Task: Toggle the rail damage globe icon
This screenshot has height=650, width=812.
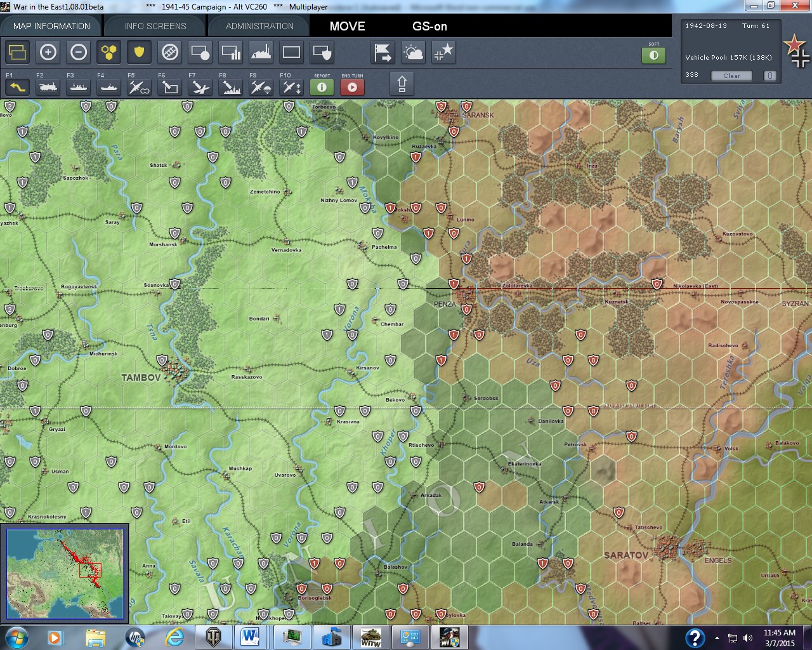Action: 170,52
